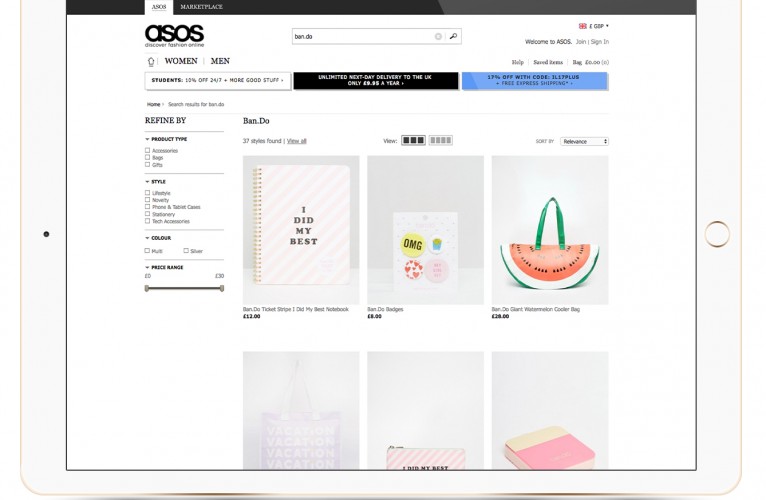Switch to three-column grid view
The width and height of the screenshot is (766, 500).
click(413, 140)
